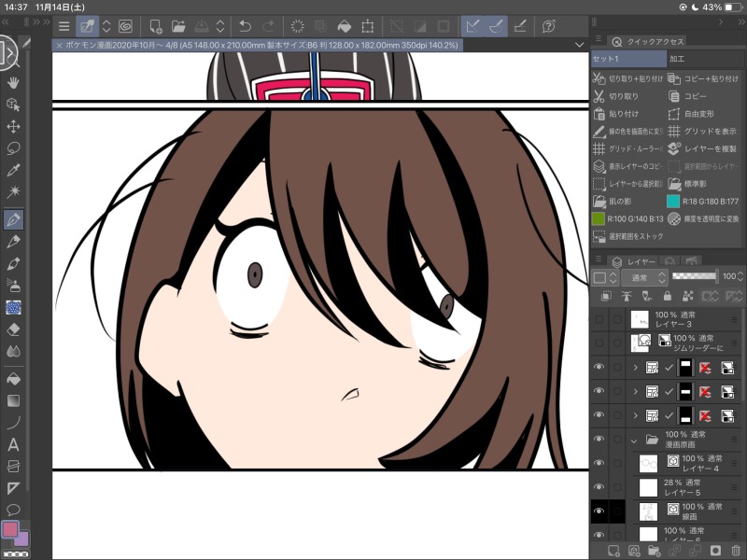Select the Gradient tool in the left toolbar
The height and width of the screenshot is (560, 747).
13,401
